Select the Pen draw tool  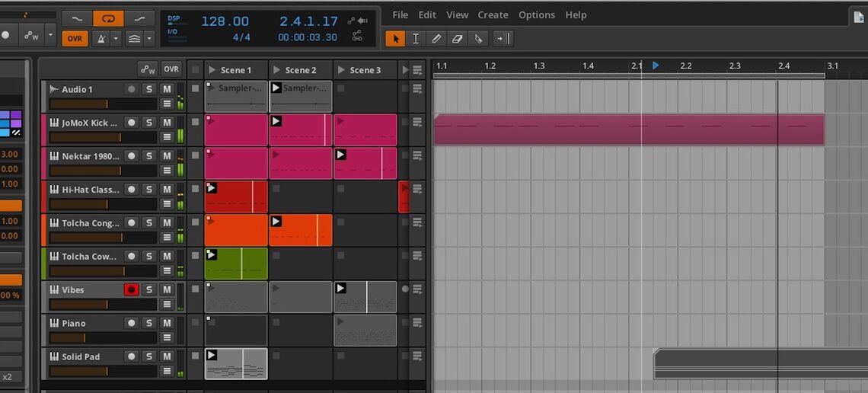[x=436, y=38]
